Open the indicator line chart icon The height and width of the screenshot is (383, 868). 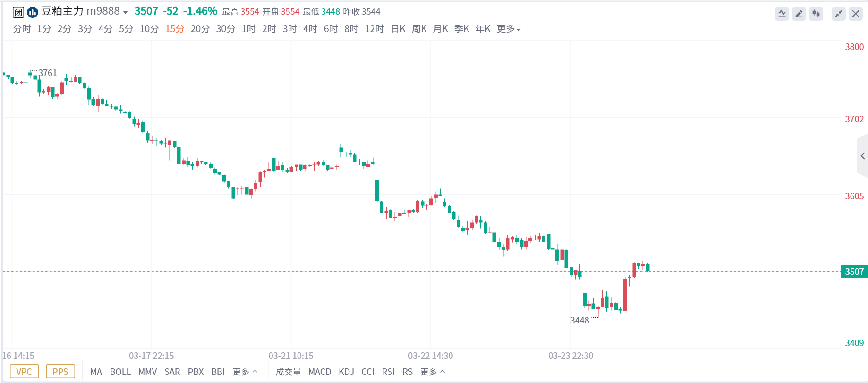pos(782,14)
